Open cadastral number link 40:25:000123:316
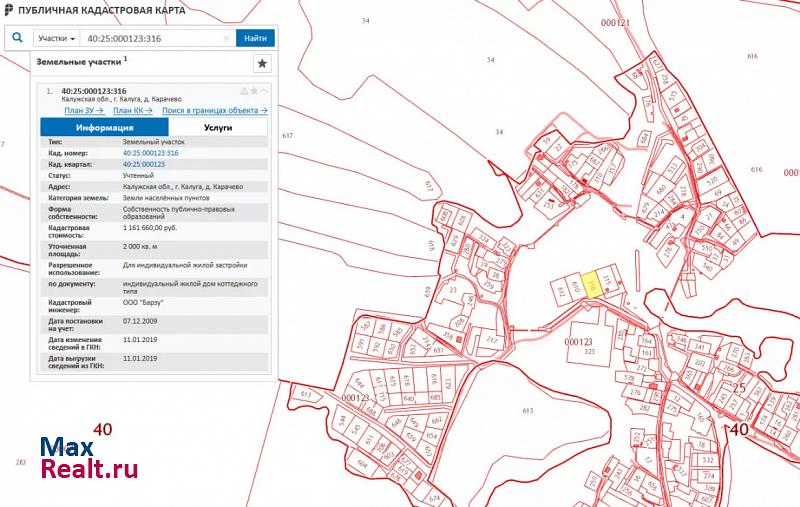 click(x=150, y=153)
